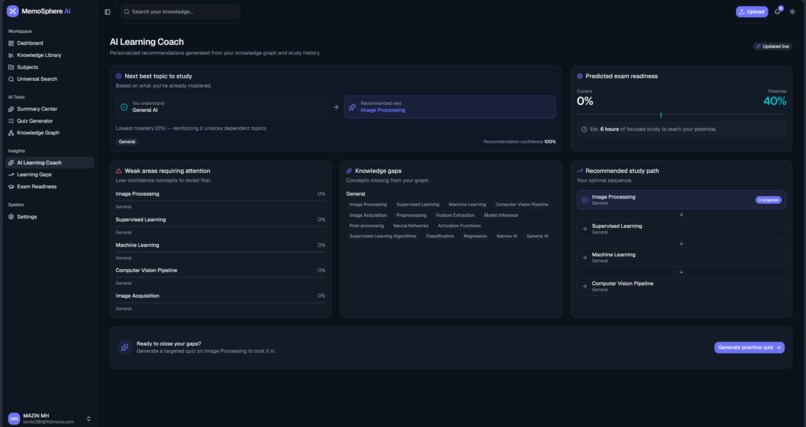The image size is (806, 427).
Task: Click Generate practice quiz button
Action: pos(749,348)
